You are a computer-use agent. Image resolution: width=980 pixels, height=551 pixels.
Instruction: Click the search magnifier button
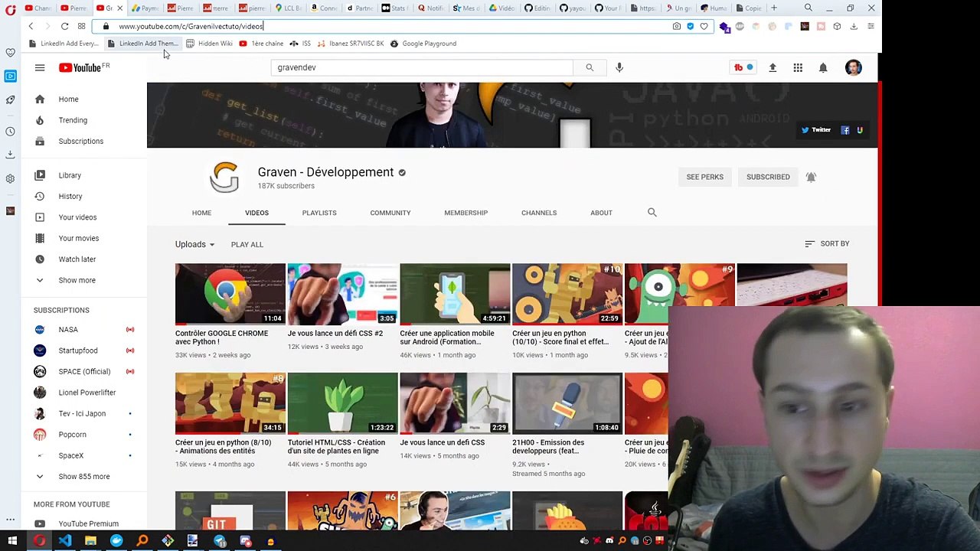coord(590,67)
